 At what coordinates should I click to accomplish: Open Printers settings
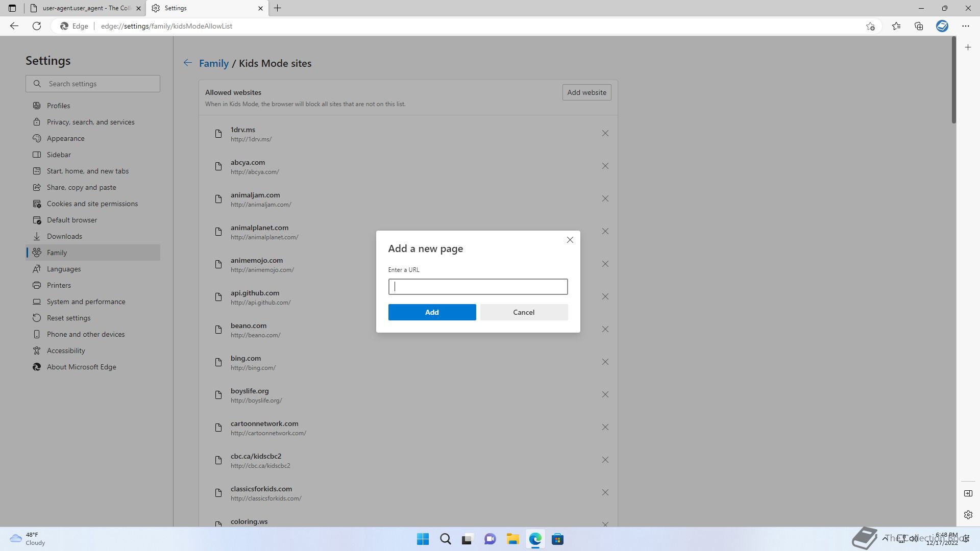click(x=93, y=285)
